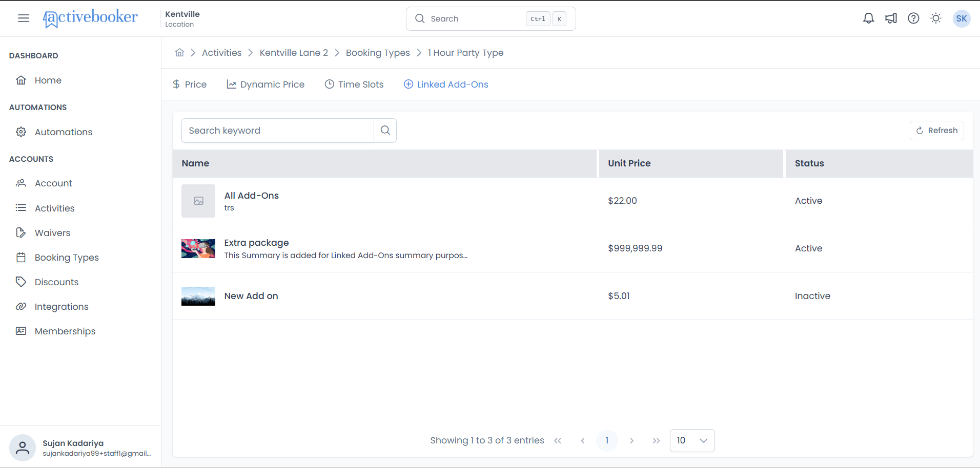This screenshot has width=980, height=468.
Task: Click the activebooker logo
Action: point(90,18)
